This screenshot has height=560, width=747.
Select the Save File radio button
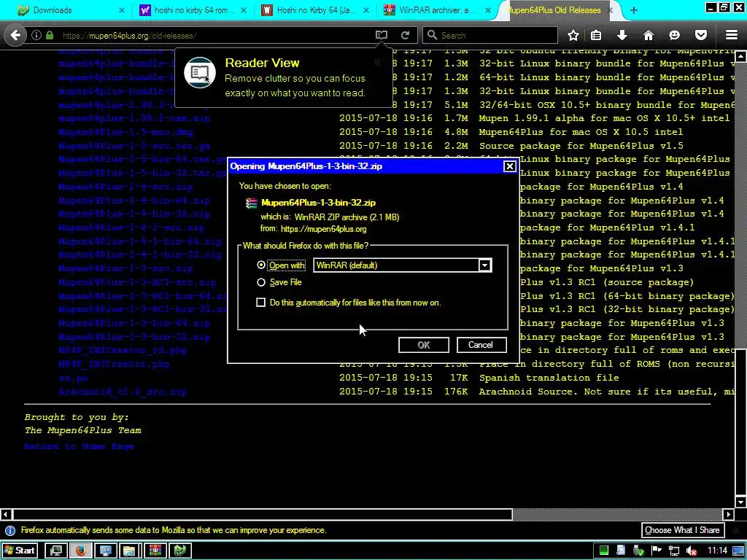click(x=261, y=282)
